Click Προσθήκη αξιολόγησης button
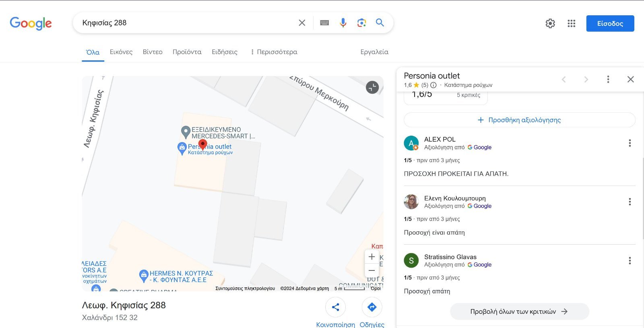The height and width of the screenshot is (328, 644). point(520,120)
